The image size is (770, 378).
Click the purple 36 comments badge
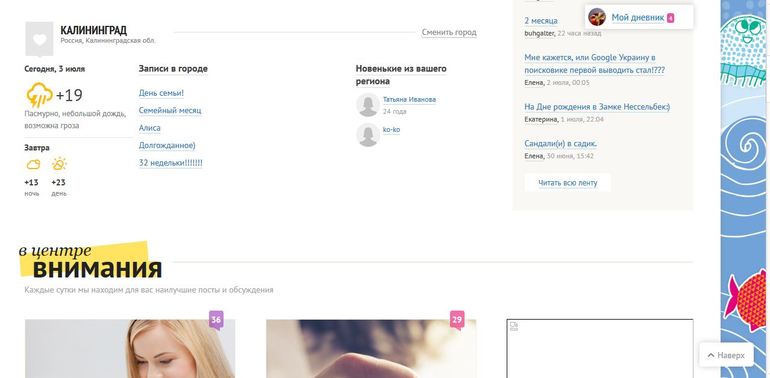216,320
